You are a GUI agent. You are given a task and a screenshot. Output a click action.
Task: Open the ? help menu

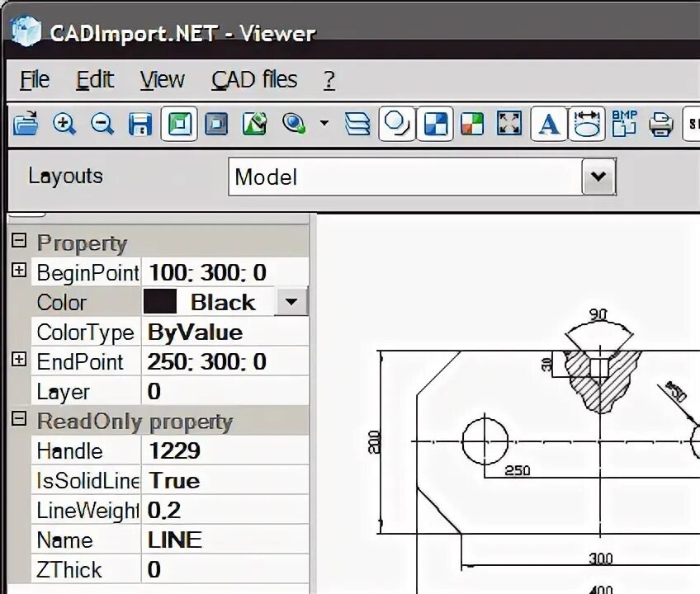coord(329,80)
